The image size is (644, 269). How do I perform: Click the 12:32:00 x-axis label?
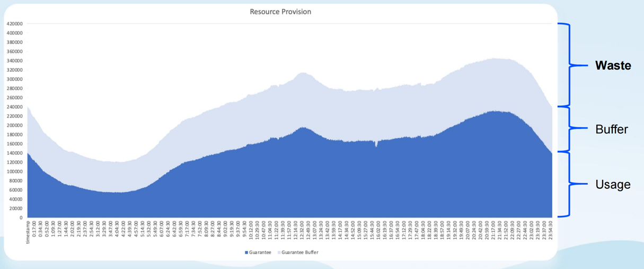302,229
